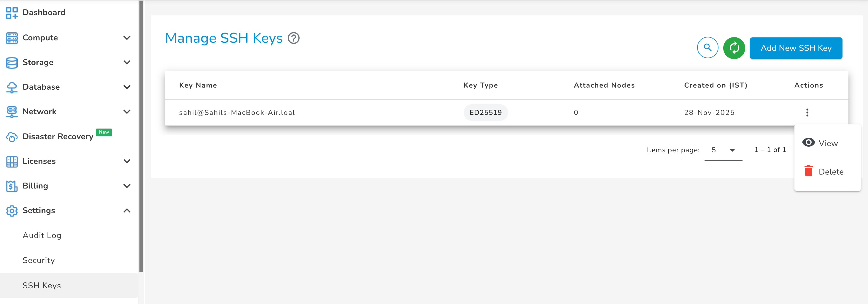The image size is (868, 304).
Task: Click the red Delete trash icon
Action: 808,171
